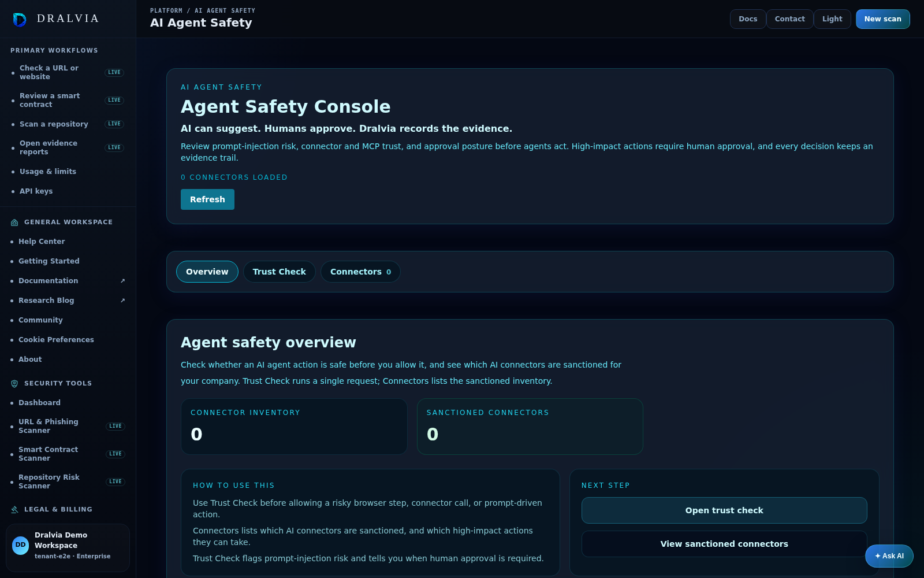
Task: Open Cookie Preferences
Action: point(68,340)
